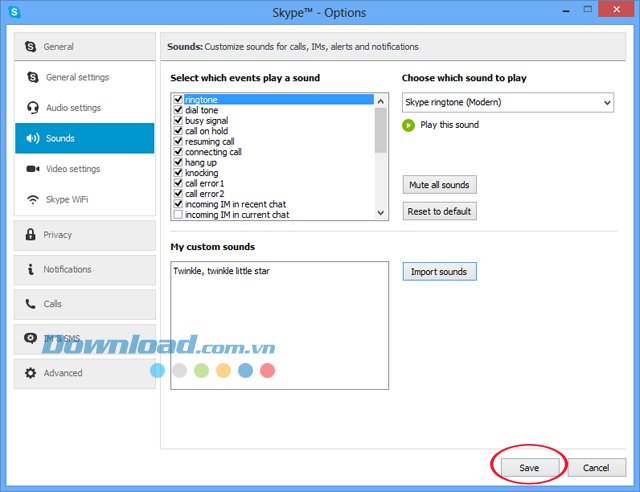Select the hang up event text
The image size is (640, 492).
coord(201,163)
